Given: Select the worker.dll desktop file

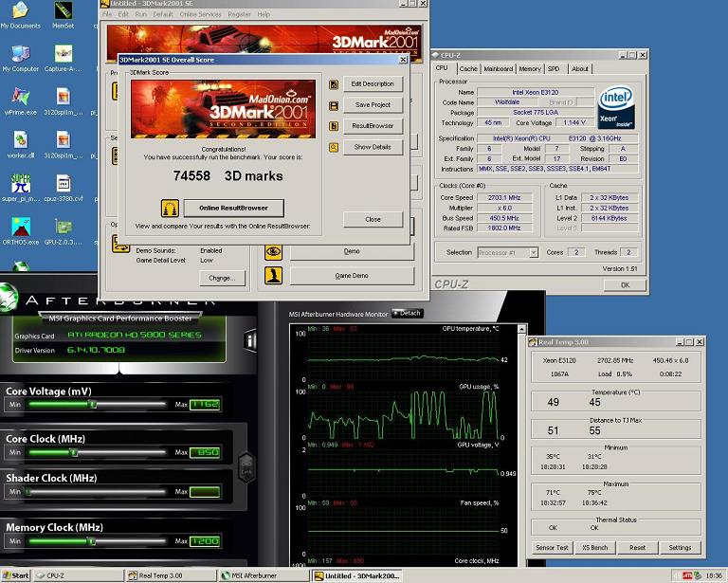Looking at the screenshot, I should click(21, 145).
